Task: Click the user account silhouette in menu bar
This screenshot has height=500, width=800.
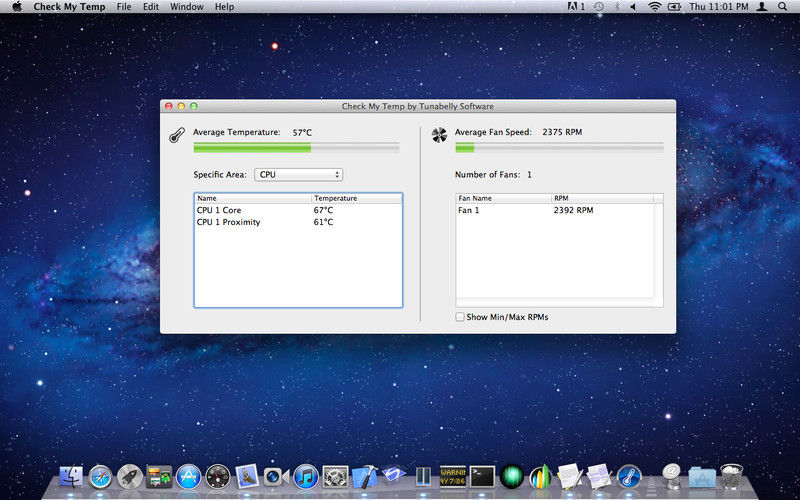Action: tap(762, 7)
